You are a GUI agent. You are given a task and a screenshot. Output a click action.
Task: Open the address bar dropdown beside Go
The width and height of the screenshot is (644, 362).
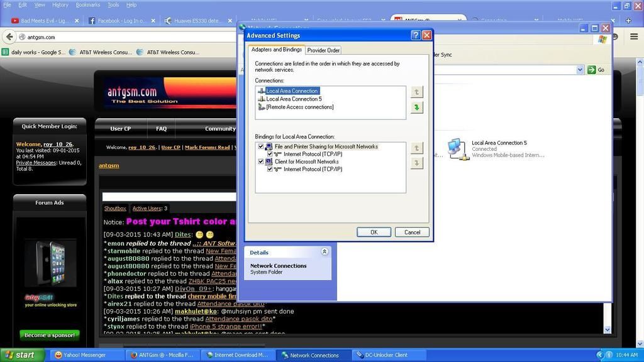click(580, 70)
